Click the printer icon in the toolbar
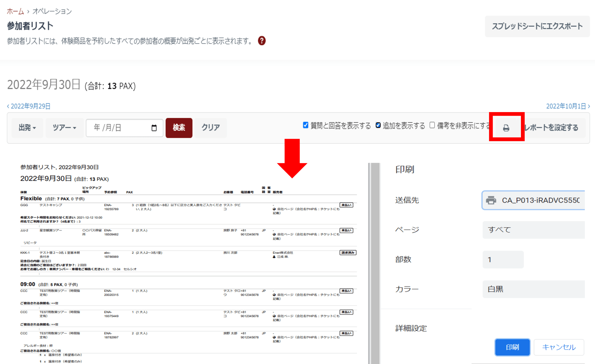The width and height of the screenshot is (595, 364). (506, 128)
